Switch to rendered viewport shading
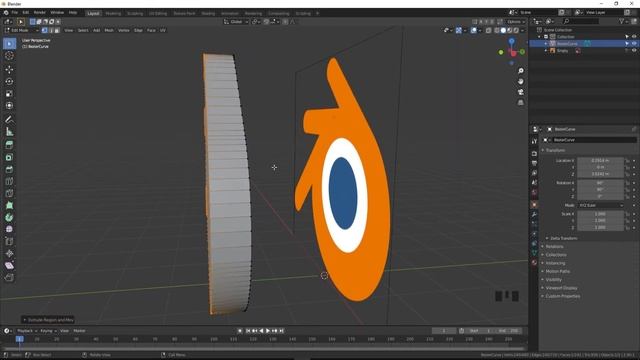 pyautogui.click(x=516, y=30)
